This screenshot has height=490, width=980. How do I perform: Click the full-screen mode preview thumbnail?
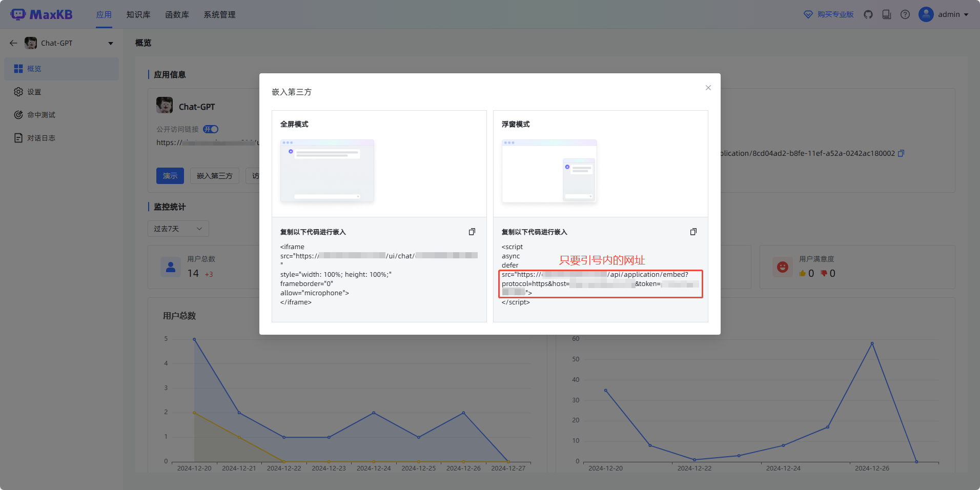[x=327, y=171]
